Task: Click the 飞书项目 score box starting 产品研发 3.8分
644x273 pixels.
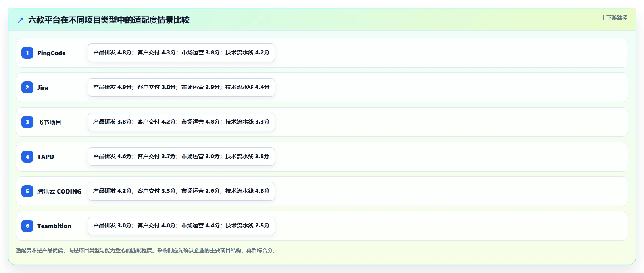Action: tap(181, 122)
